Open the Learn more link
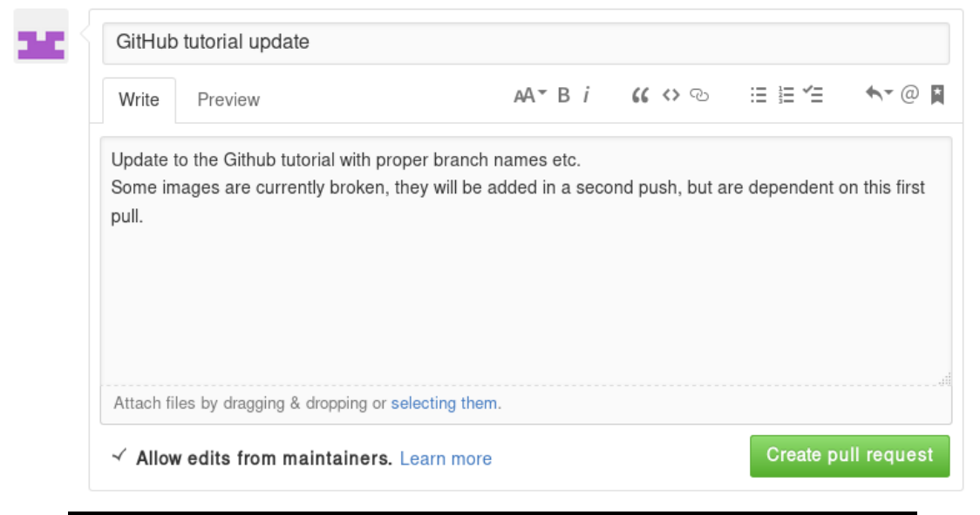The height and width of the screenshot is (515, 980). click(x=446, y=458)
